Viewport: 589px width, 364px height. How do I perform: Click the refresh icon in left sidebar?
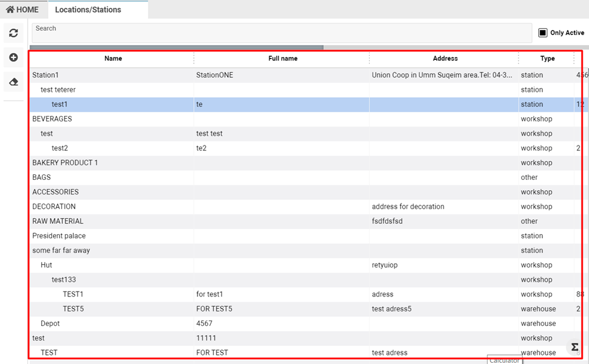(13, 33)
